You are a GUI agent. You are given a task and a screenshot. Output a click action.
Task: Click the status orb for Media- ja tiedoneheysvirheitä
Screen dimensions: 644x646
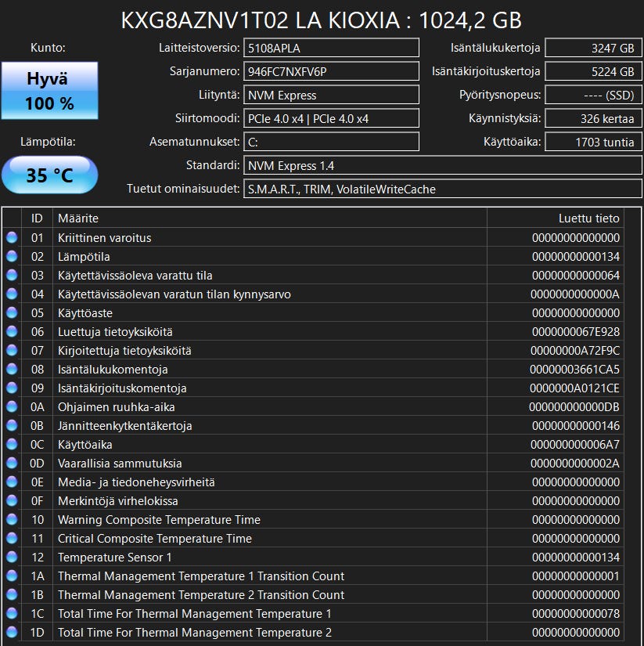coord(12,482)
